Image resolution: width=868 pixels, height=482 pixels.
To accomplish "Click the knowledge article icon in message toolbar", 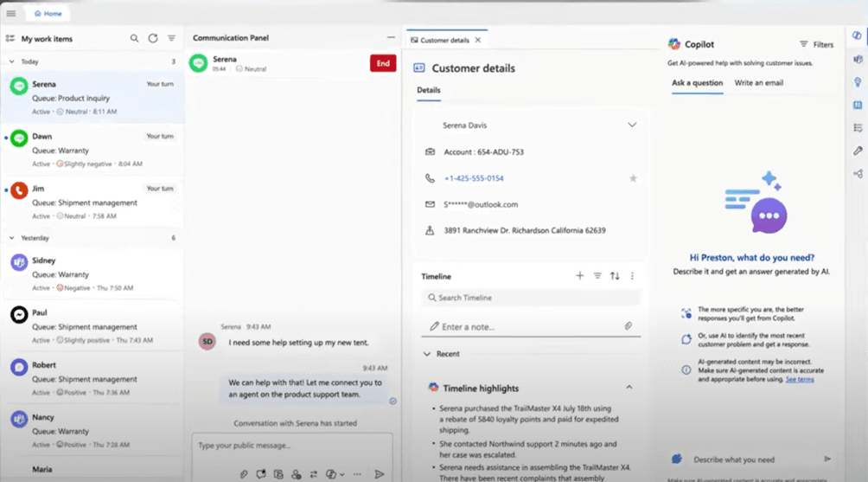I will [x=278, y=474].
